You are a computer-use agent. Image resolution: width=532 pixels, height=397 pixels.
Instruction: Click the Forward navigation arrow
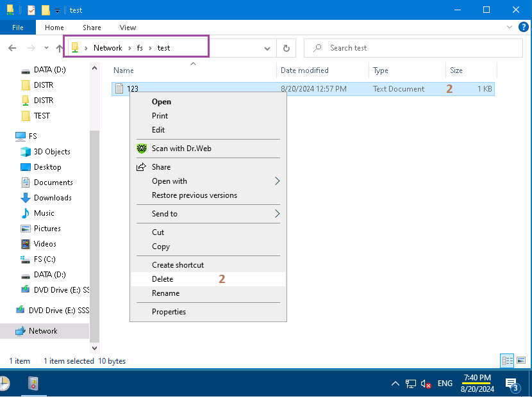[x=31, y=48]
